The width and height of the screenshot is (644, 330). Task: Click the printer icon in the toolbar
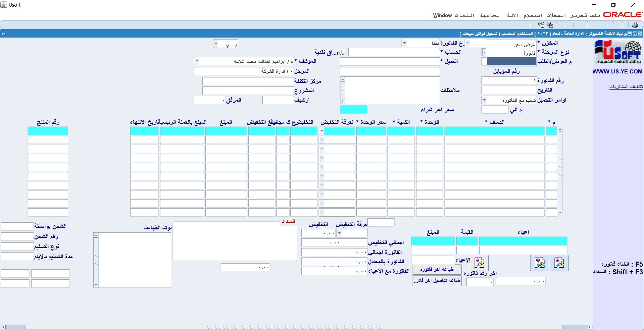(x=635, y=25)
